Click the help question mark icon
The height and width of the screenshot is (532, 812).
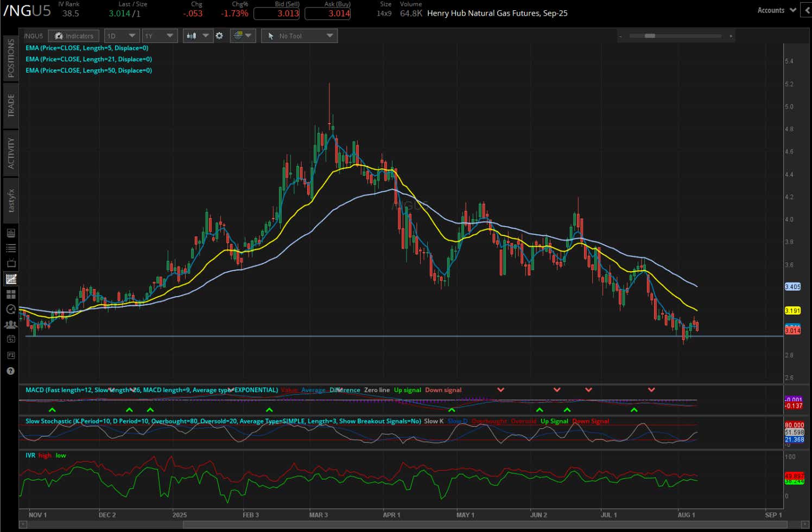point(10,371)
